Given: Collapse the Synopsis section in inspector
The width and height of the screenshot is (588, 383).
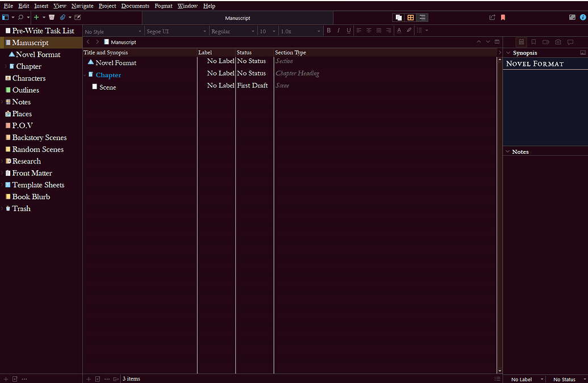Looking at the screenshot, I should (508, 53).
